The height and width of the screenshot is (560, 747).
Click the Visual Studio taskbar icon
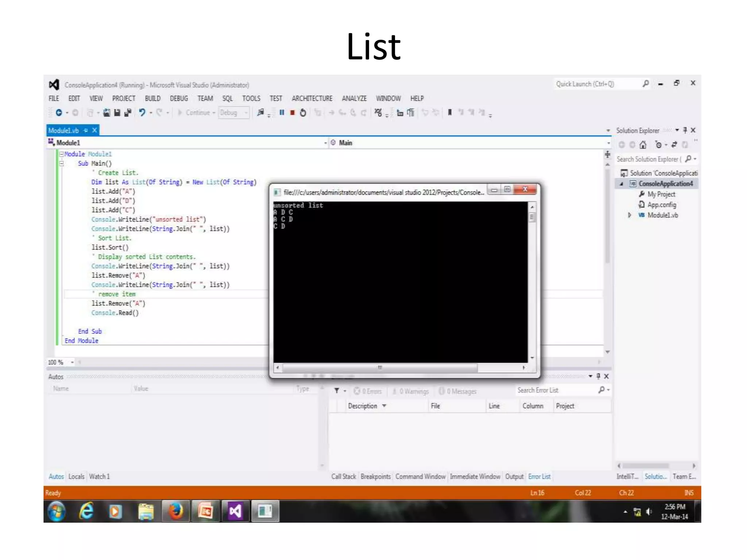point(235,511)
